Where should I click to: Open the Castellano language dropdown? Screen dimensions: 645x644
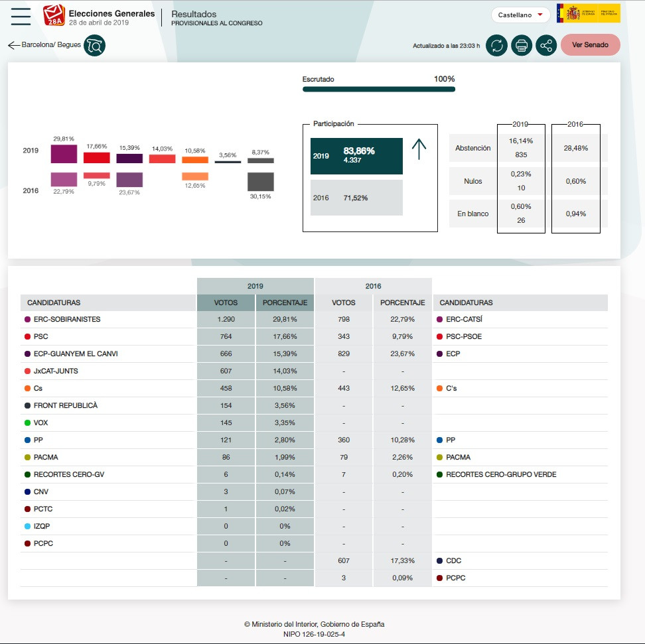click(521, 15)
